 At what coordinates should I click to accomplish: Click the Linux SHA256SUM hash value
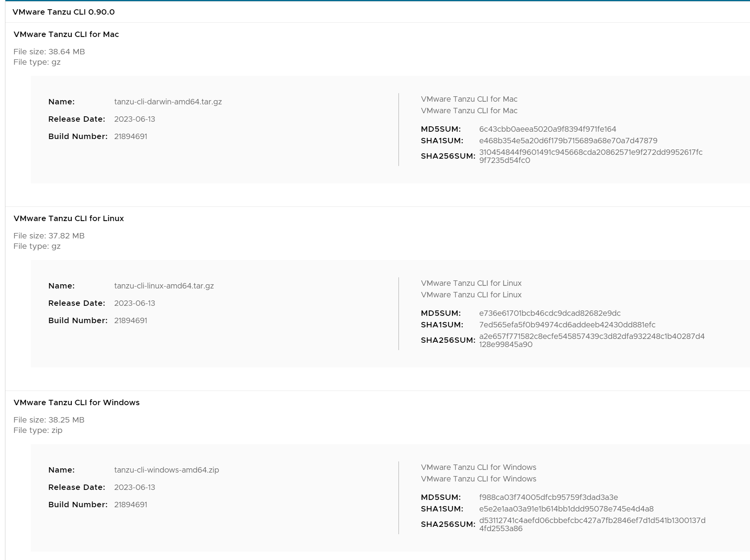pos(592,340)
